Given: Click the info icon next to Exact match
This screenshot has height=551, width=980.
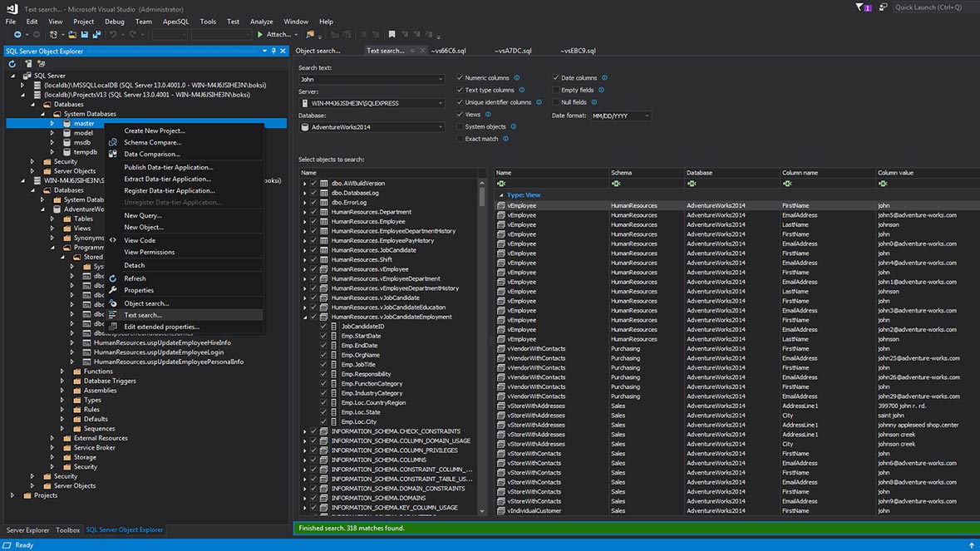Looking at the screenshot, I should (505, 139).
